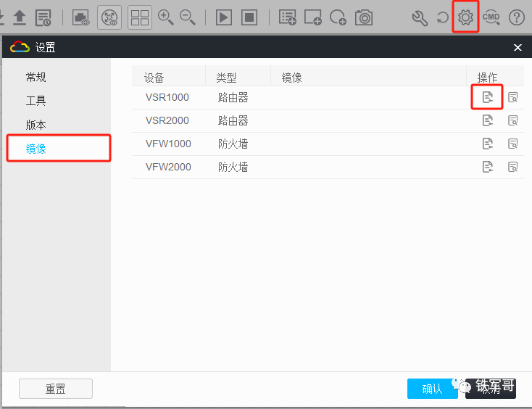View image details for VSR2000 row
Viewport: 532px width, 409px height.
pyautogui.click(x=512, y=120)
